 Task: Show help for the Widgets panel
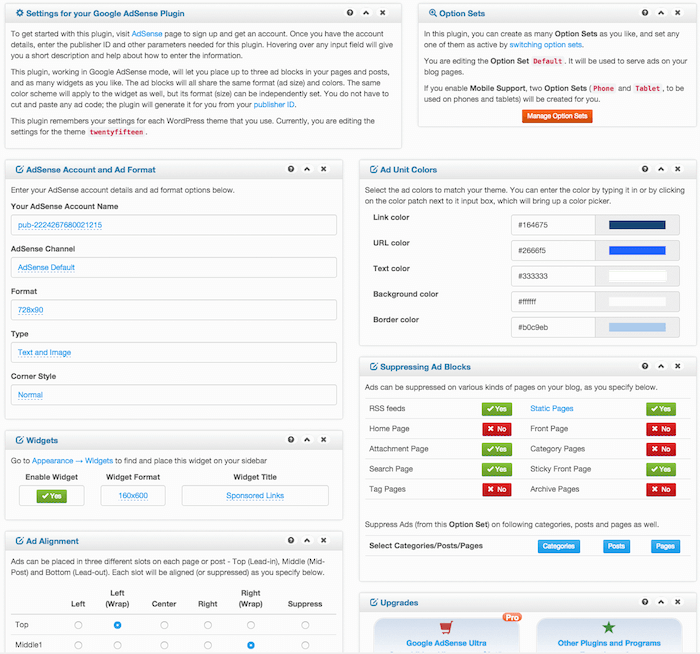click(x=291, y=439)
